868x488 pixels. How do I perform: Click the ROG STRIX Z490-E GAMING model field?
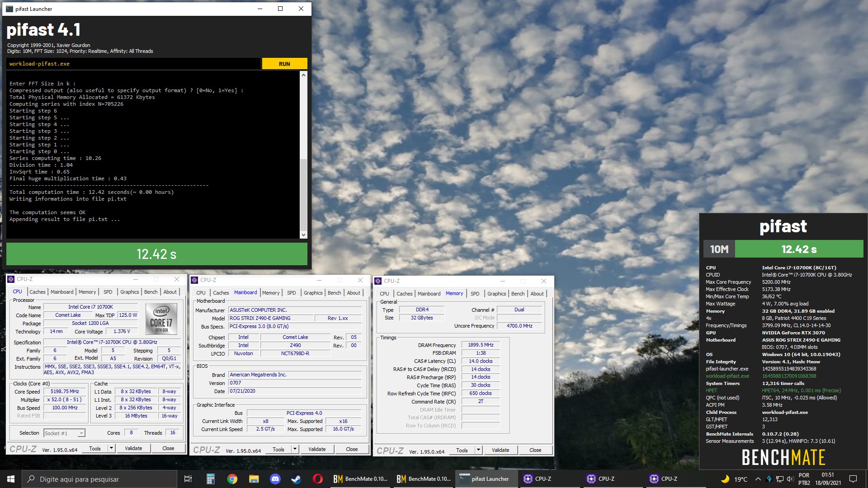pyautogui.click(x=270, y=318)
